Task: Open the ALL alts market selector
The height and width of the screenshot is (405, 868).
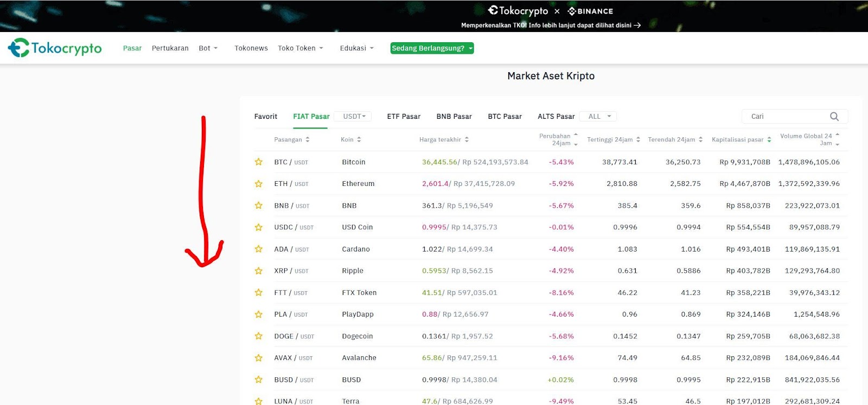Action: (599, 117)
